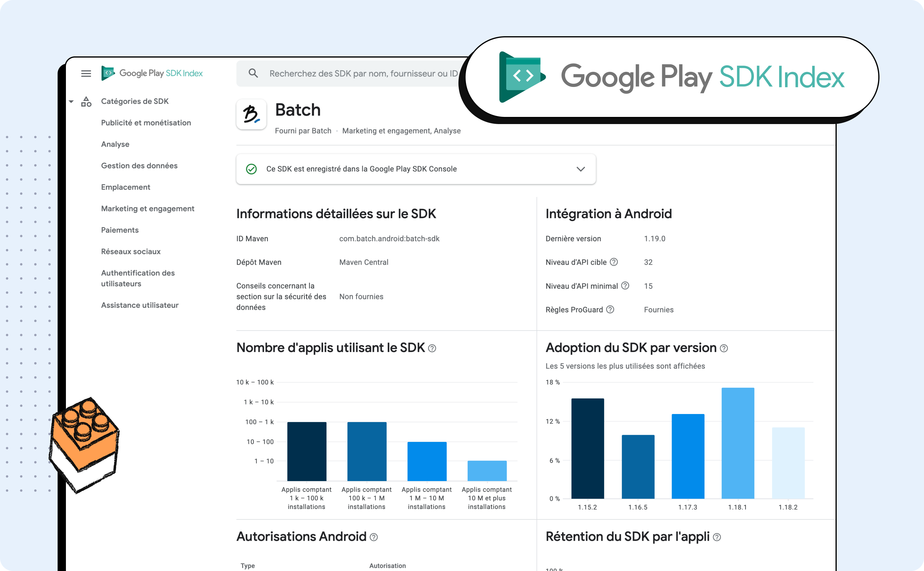The height and width of the screenshot is (571, 924).
Task: Click the search magnifier icon
Action: 253,73
